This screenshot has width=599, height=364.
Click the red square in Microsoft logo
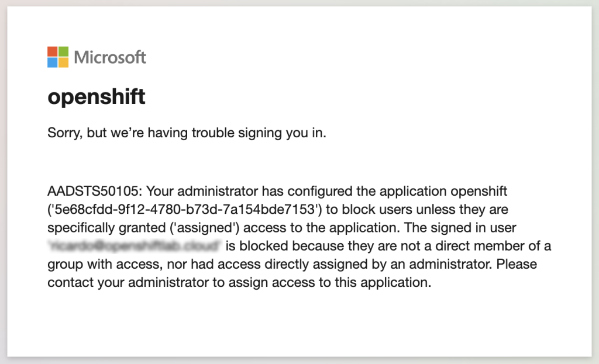[x=53, y=52]
